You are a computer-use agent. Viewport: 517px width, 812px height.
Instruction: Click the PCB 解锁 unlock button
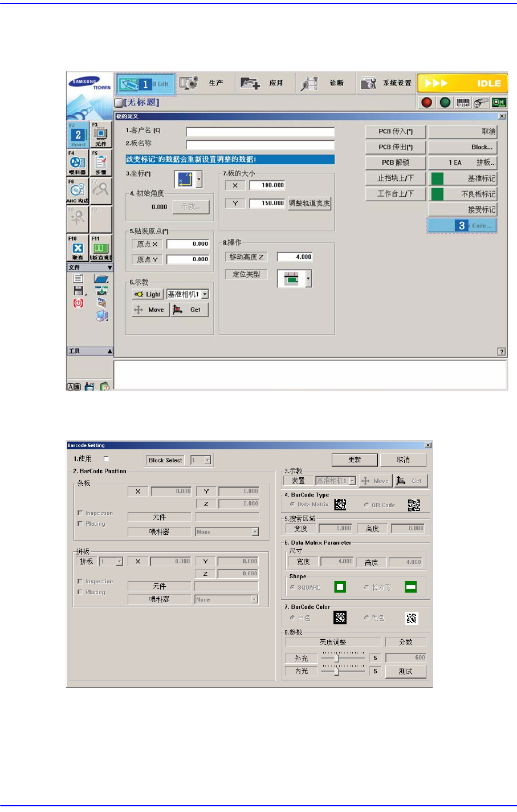coord(396,163)
